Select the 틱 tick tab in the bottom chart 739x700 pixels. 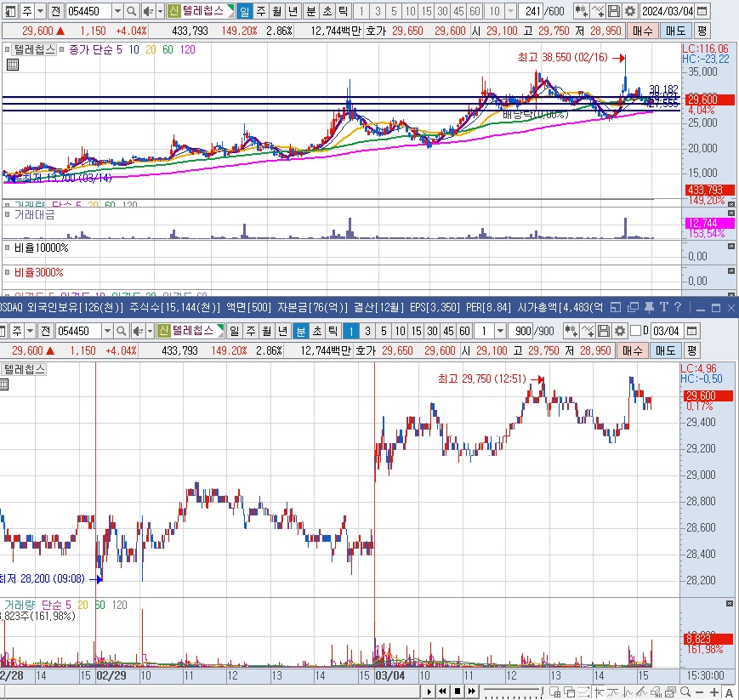(333, 331)
